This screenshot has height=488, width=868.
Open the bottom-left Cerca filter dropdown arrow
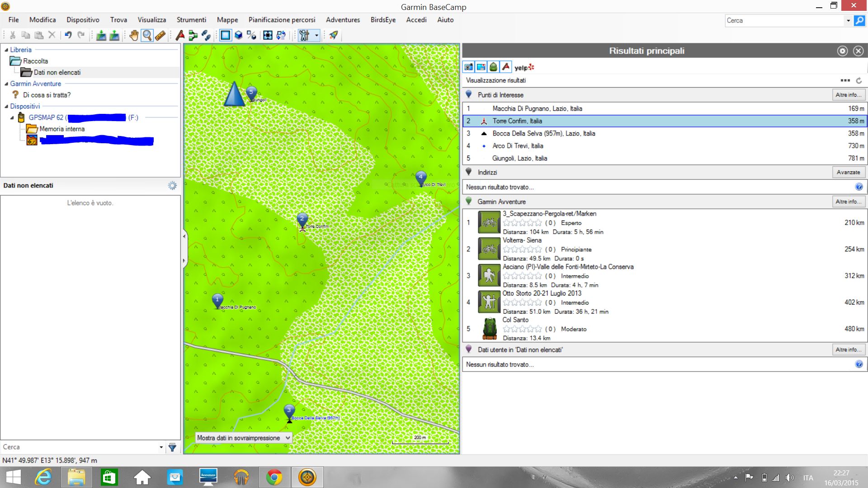tap(161, 447)
